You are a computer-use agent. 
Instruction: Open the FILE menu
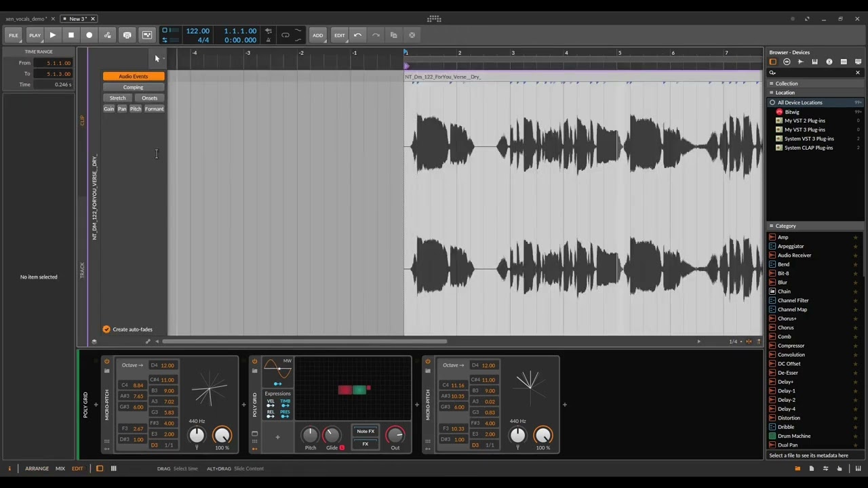coord(14,35)
